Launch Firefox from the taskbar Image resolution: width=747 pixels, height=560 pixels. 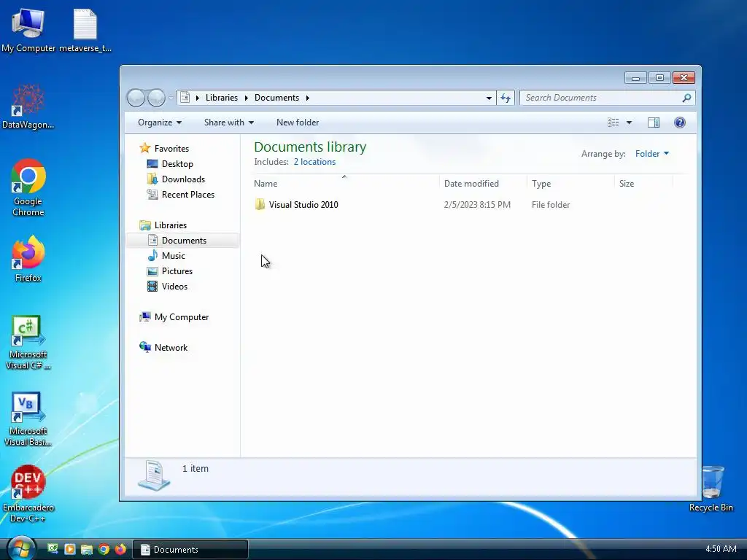(120, 549)
